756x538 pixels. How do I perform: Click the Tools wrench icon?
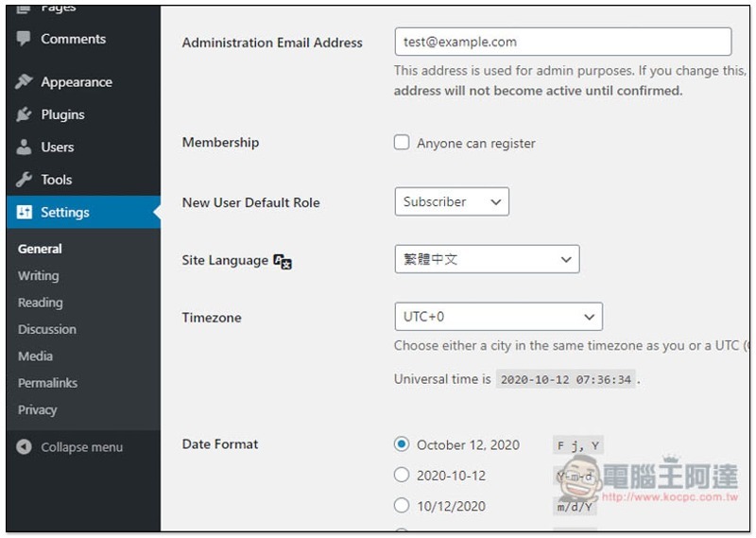tap(25, 180)
